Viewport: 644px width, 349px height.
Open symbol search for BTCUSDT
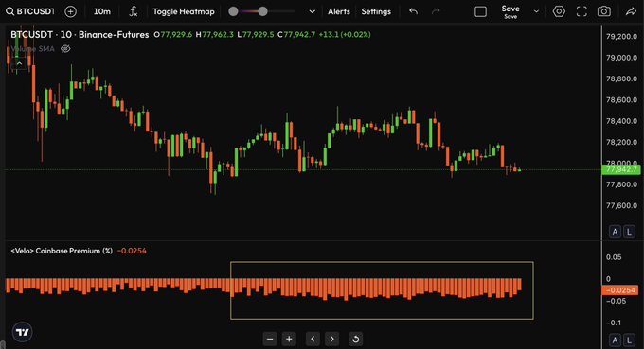[29, 11]
